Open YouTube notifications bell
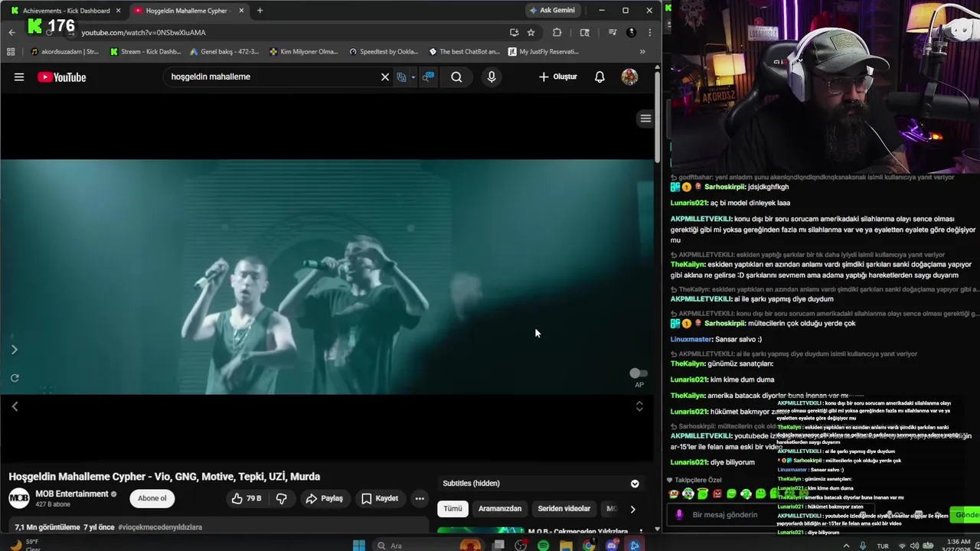Image resolution: width=980 pixels, height=551 pixels. pyautogui.click(x=599, y=77)
